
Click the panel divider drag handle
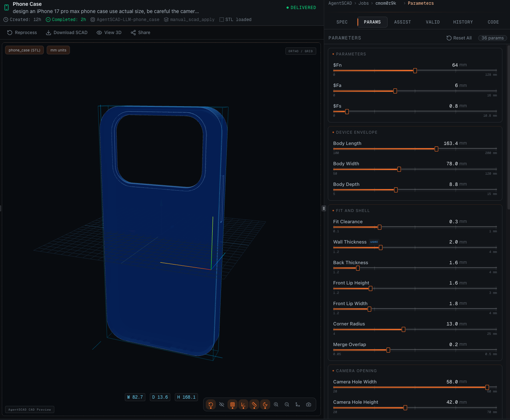(x=324, y=208)
